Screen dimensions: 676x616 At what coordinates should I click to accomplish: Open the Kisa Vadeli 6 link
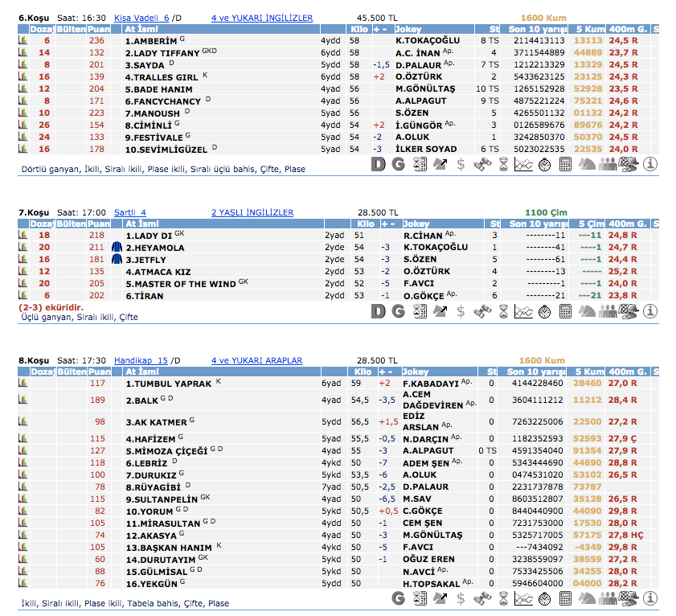pyautogui.click(x=141, y=17)
